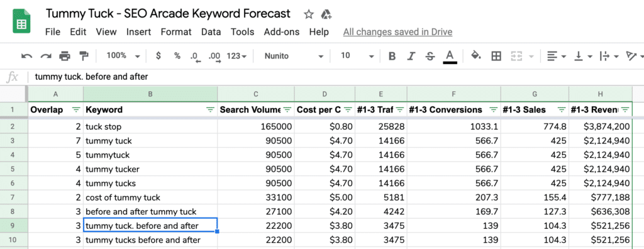
Task: Open the Help menu
Action: coord(319,31)
